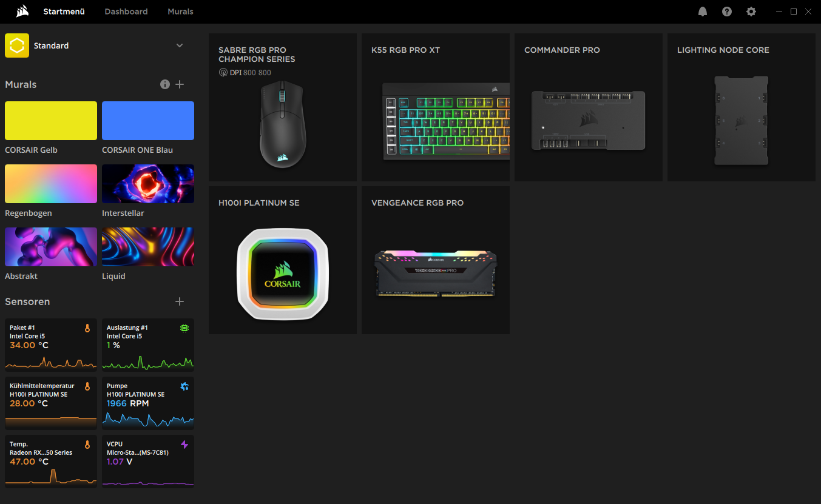Open the SABRE RGB PRO mouse device tile
Screen dimensions: 821x504
pos(283,107)
